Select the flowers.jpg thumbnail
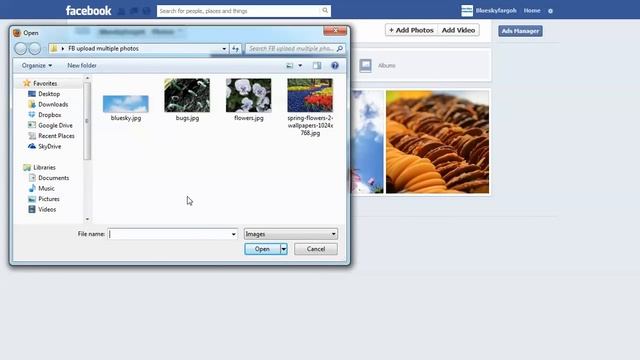Viewport: 640px width, 360px height. [249, 96]
